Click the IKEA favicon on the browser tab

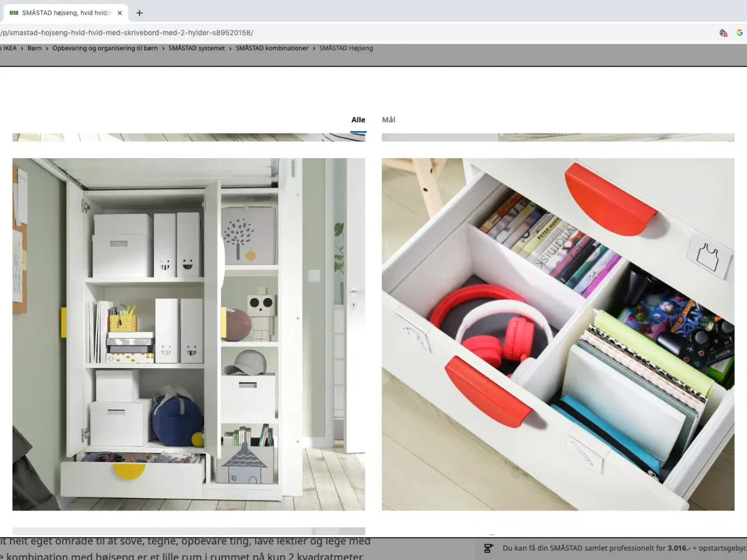click(x=13, y=12)
